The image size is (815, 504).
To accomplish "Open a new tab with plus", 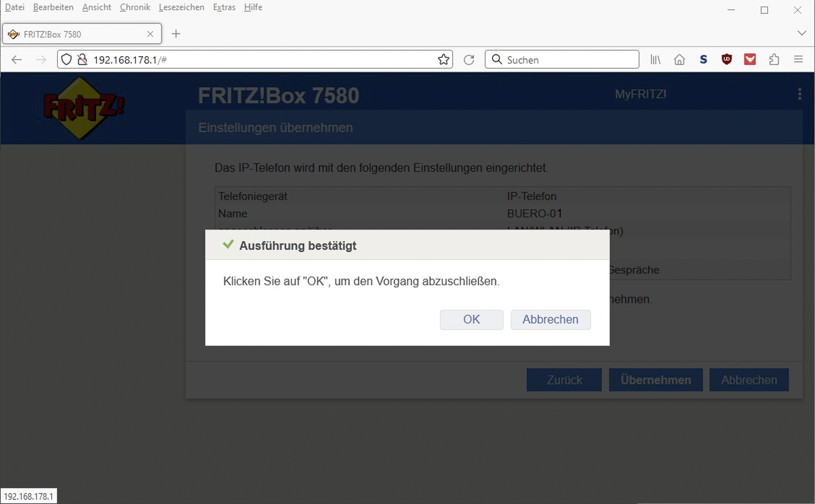I will click(176, 34).
